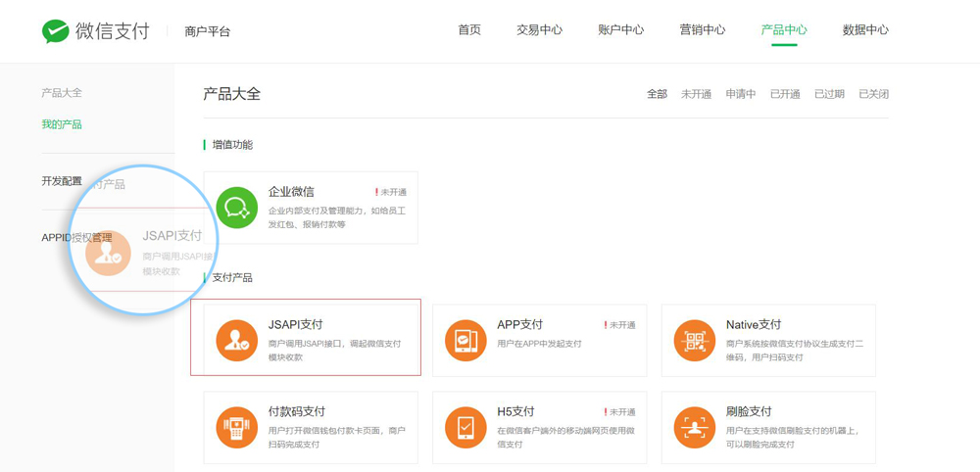This screenshot has height=472, width=980.
Task: Open the 首页 navigation tab
Action: pyautogui.click(x=469, y=30)
